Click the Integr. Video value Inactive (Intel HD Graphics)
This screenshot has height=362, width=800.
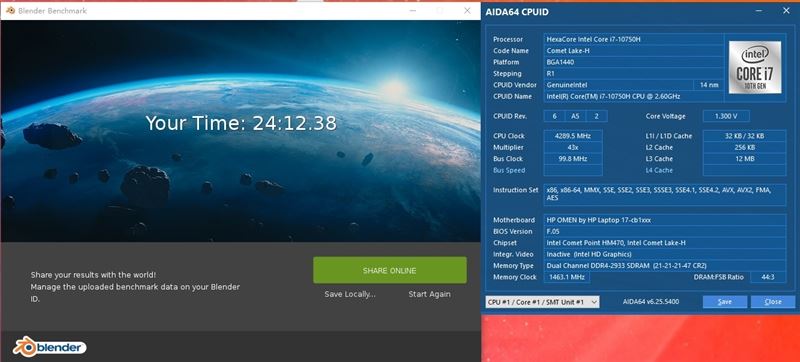[665, 254]
